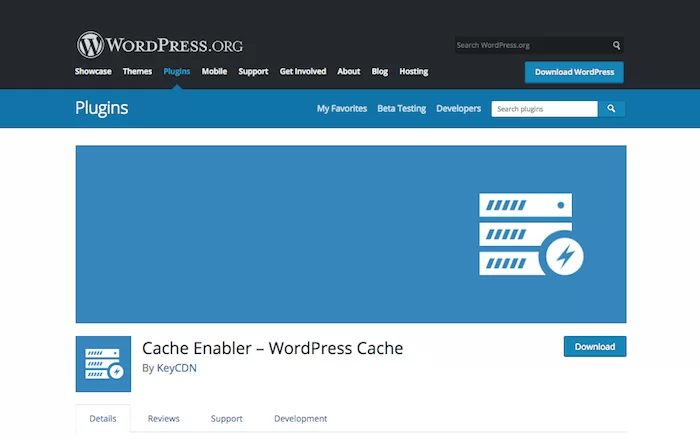The width and height of the screenshot is (700, 440).
Task: Click the WordPress.org logo
Action: 159,45
